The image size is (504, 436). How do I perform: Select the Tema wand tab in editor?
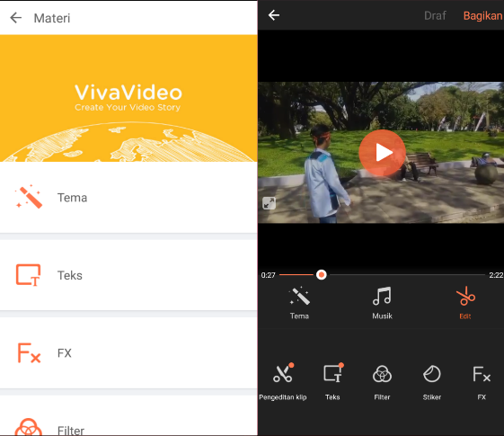(299, 303)
